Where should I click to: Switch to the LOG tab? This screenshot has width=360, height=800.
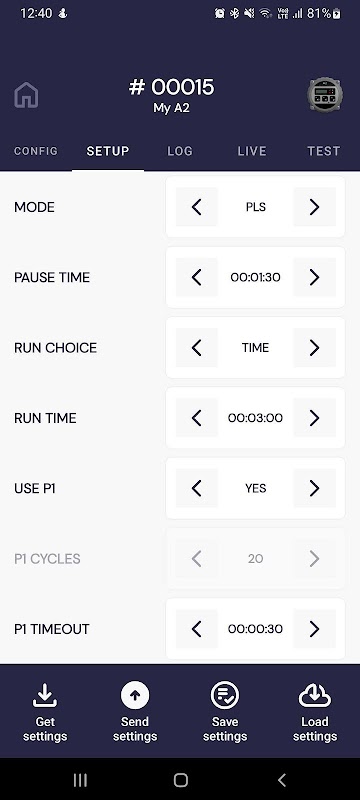(x=180, y=151)
